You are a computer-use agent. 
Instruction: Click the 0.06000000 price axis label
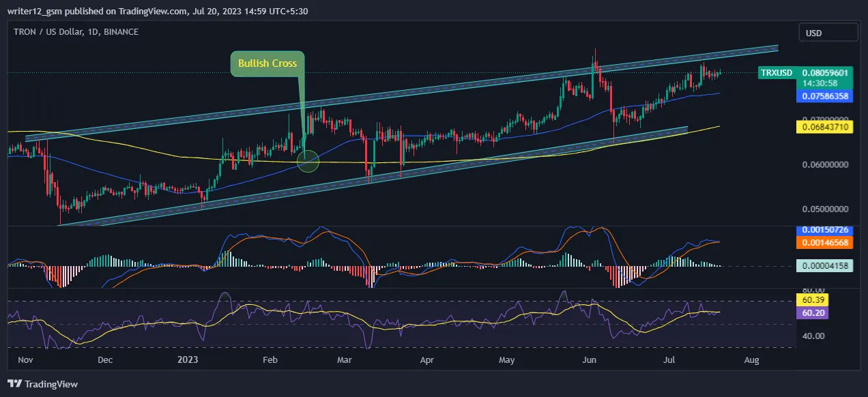click(824, 164)
